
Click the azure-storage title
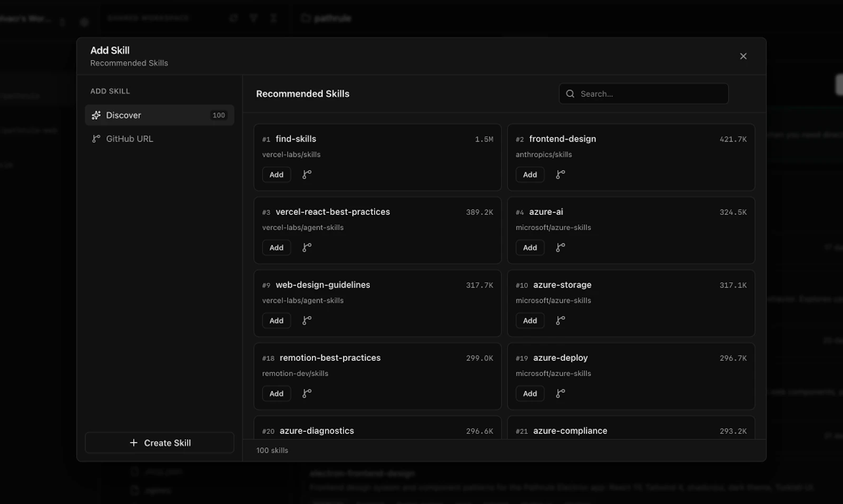(562, 285)
